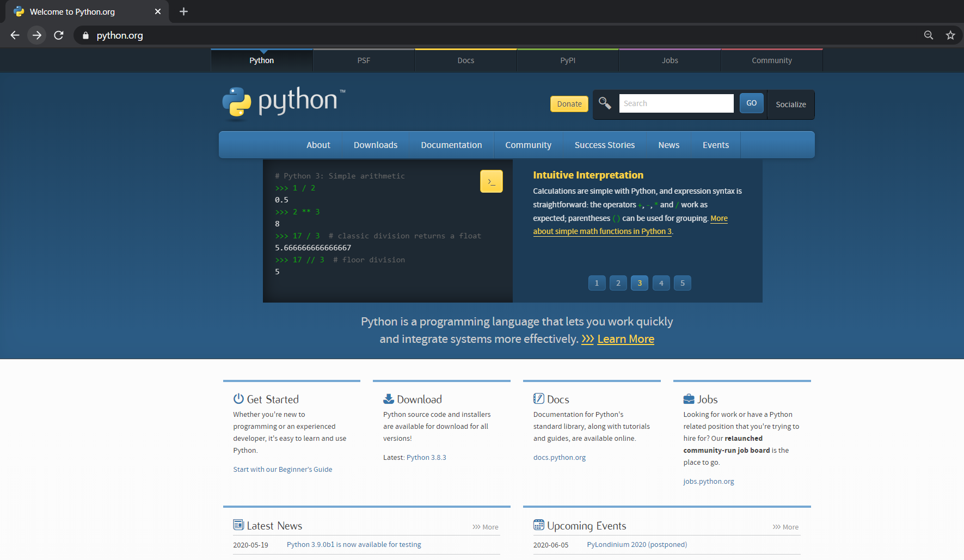The height and width of the screenshot is (560, 964).
Task: Click the Donate button
Action: tap(569, 103)
